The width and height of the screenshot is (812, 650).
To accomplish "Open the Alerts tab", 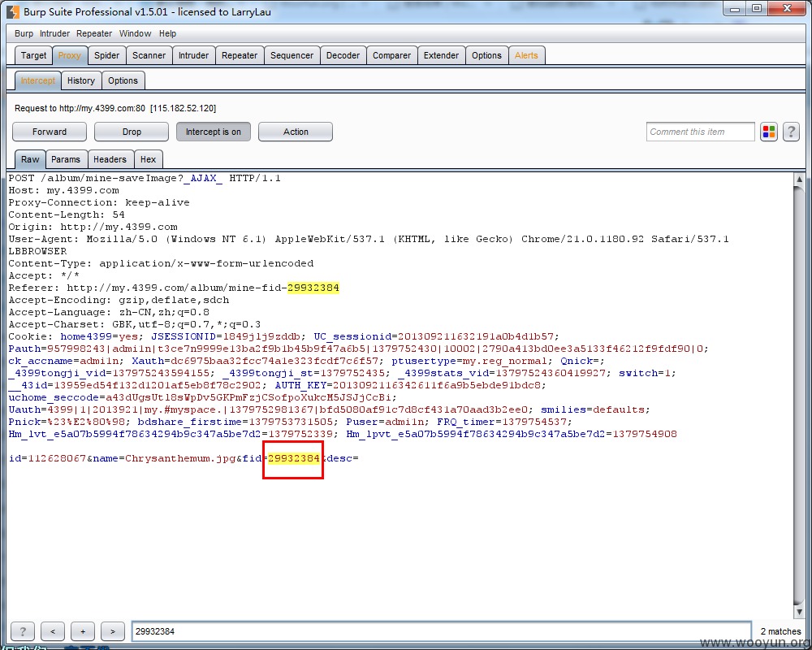I will 526,55.
